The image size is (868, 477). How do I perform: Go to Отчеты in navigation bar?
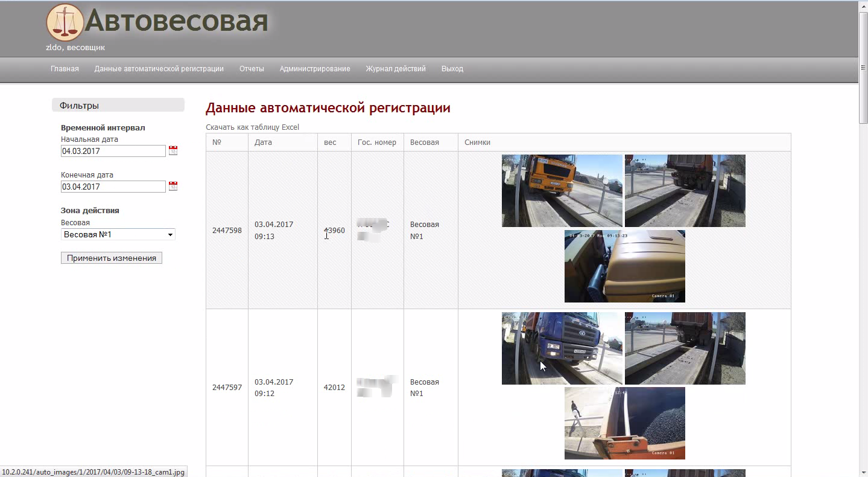[x=252, y=69]
